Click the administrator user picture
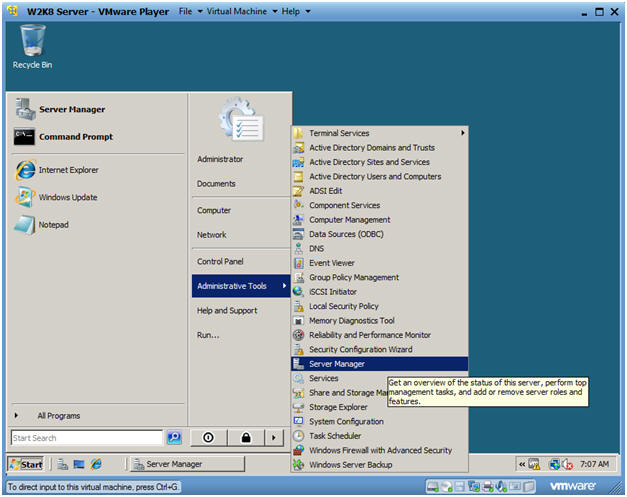Screen dimensions: 627x497 pos(242,119)
